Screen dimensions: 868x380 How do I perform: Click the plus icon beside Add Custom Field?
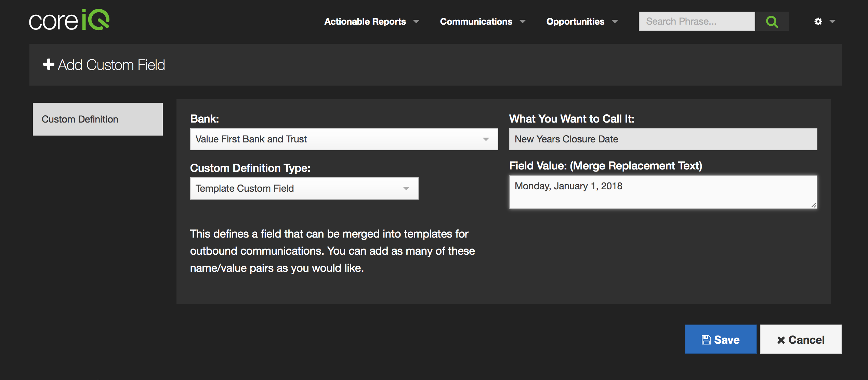point(49,64)
